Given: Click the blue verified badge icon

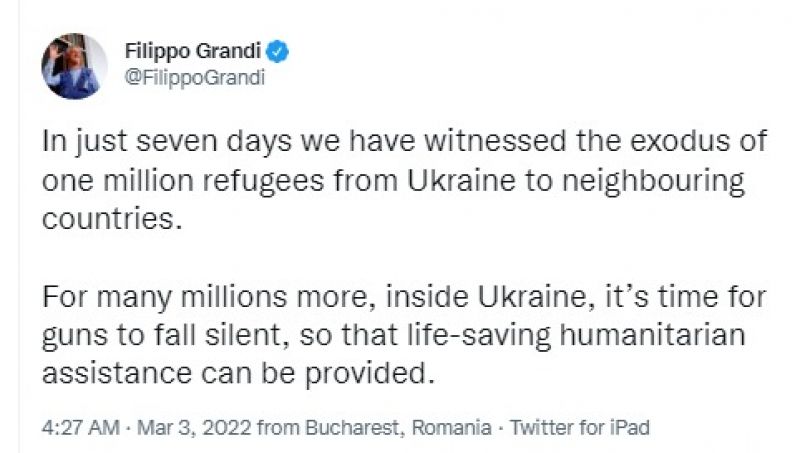Looking at the screenshot, I should coord(281,50).
